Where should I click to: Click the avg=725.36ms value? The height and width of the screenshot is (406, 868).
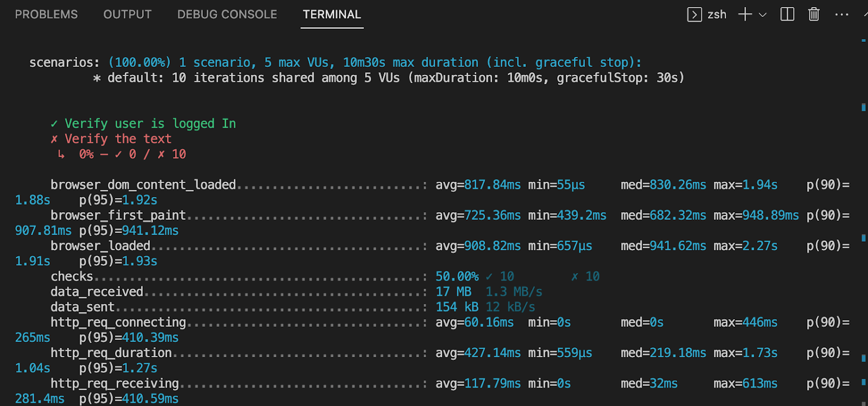(478, 215)
